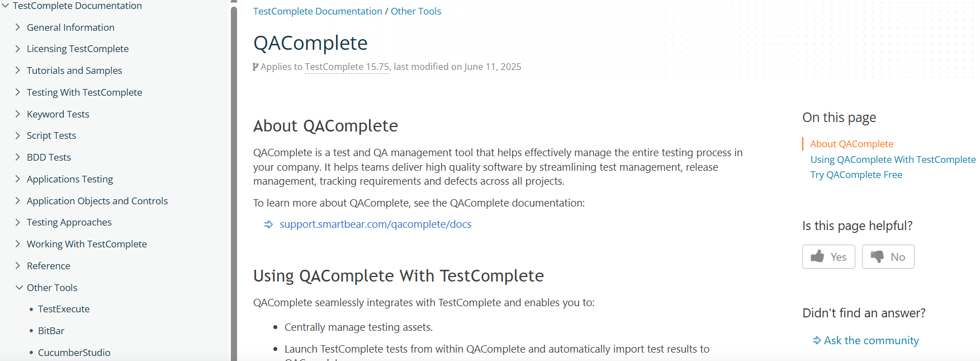Collapse the TestComplete Documentation root node
980x361 pixels.
coord(5,6)
